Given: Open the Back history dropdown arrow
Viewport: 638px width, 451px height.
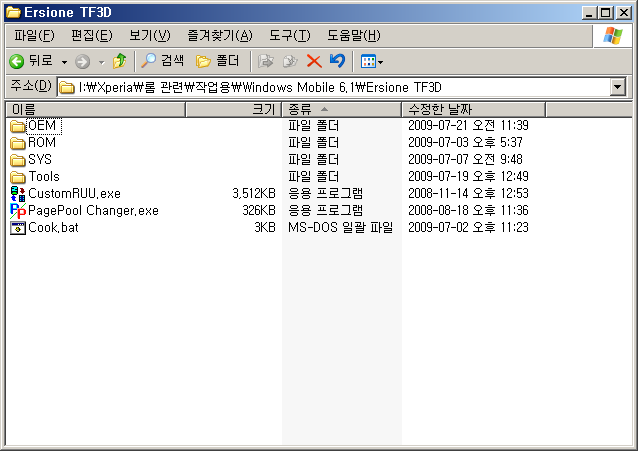Looking at the screenshot, I should pos(64,62).
